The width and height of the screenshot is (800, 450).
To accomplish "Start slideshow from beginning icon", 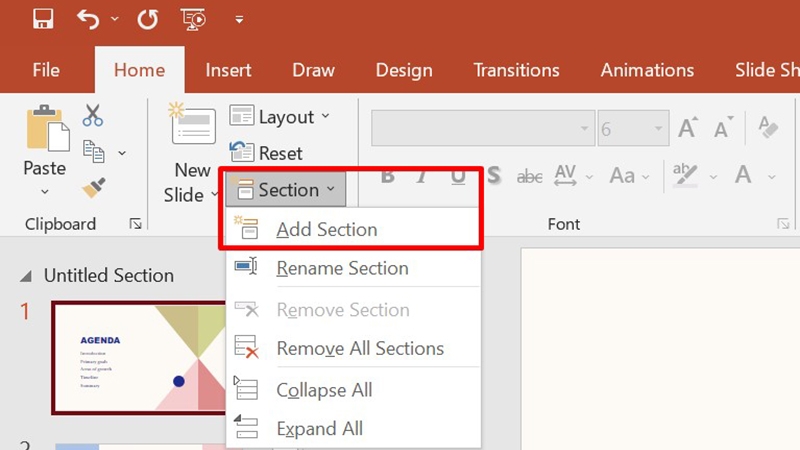I will pos(193,19).
